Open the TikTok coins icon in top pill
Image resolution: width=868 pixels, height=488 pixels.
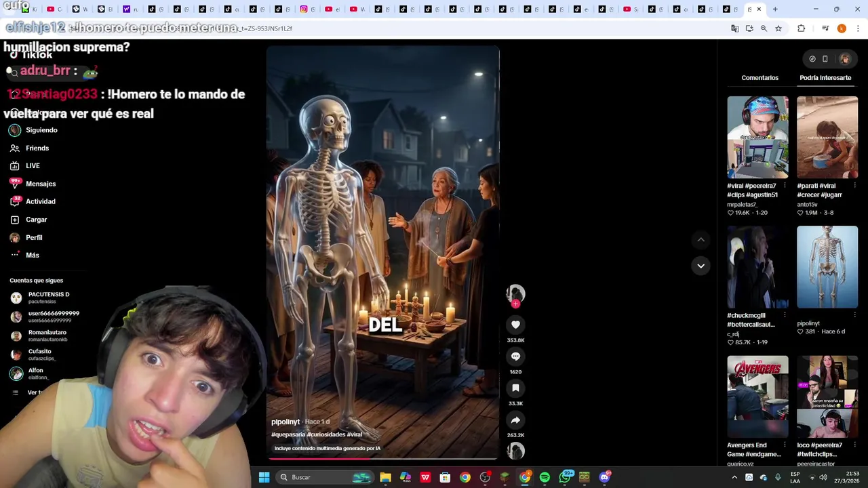coord(812,59)
